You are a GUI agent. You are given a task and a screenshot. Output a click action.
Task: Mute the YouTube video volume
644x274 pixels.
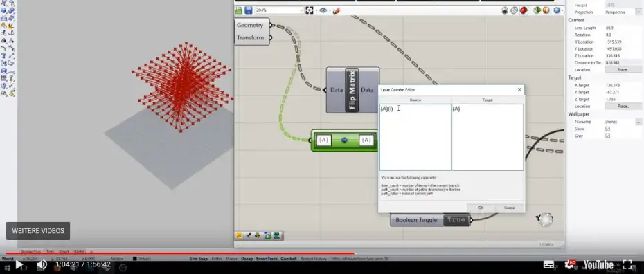pos(42,265)
